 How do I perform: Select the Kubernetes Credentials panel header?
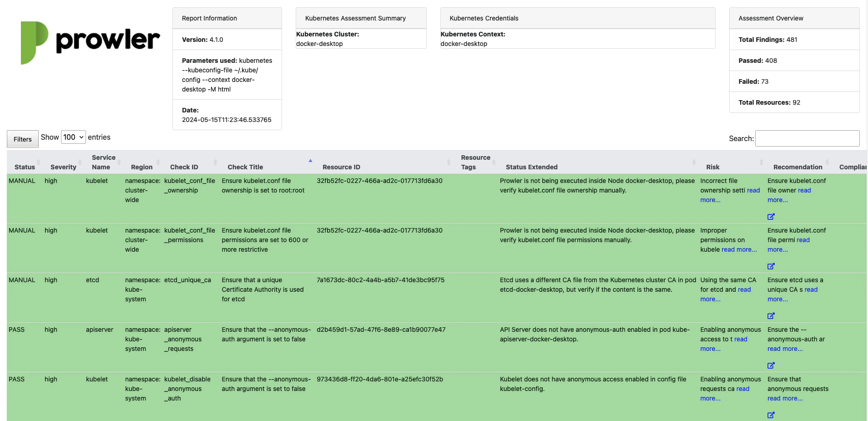(x=578, y=18)
